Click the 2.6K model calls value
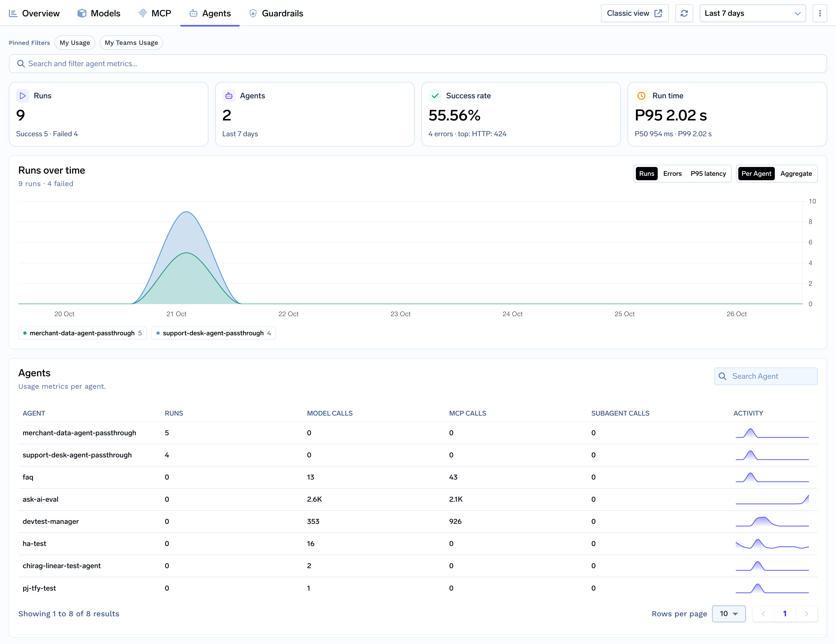 [314, 499]
